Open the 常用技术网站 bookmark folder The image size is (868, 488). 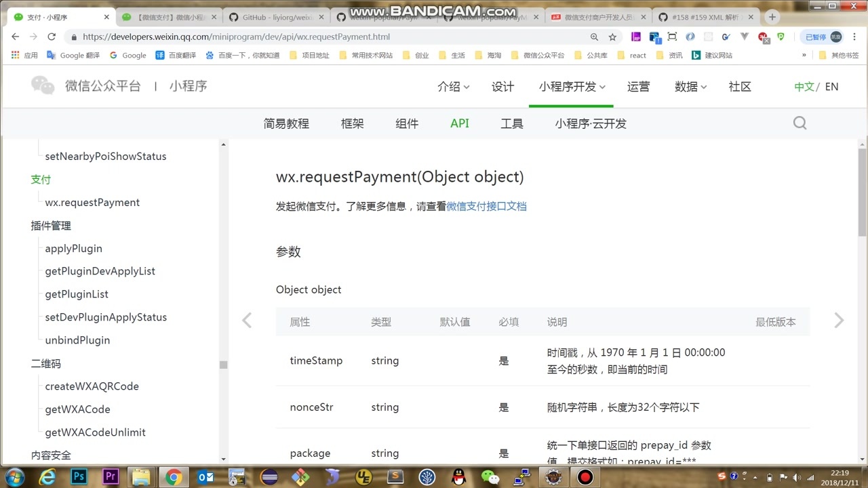coord(366,55)
